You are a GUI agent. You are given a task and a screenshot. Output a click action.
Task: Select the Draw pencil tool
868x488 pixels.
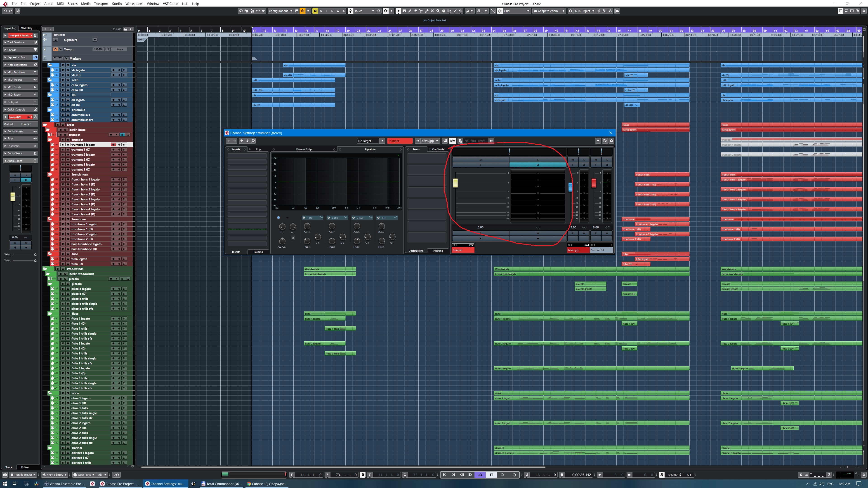(x=410, y=11)
